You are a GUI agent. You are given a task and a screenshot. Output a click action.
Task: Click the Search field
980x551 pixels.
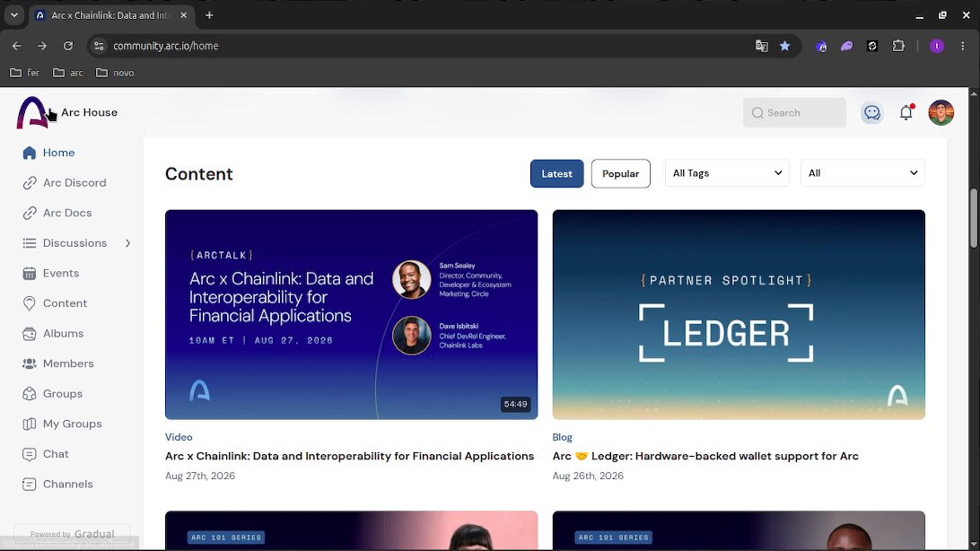[x=794, y=112]
